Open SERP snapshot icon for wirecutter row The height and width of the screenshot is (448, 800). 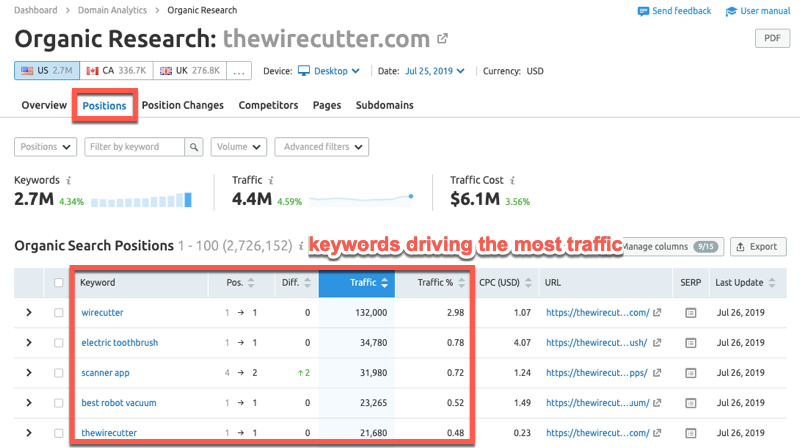click(x=690, y=313)
